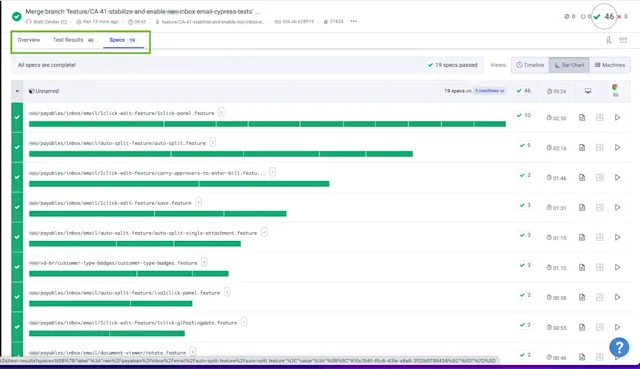640x369 pixels.
Task: Open the customer-type-badges.feature spec link
Action: [113, 263]
